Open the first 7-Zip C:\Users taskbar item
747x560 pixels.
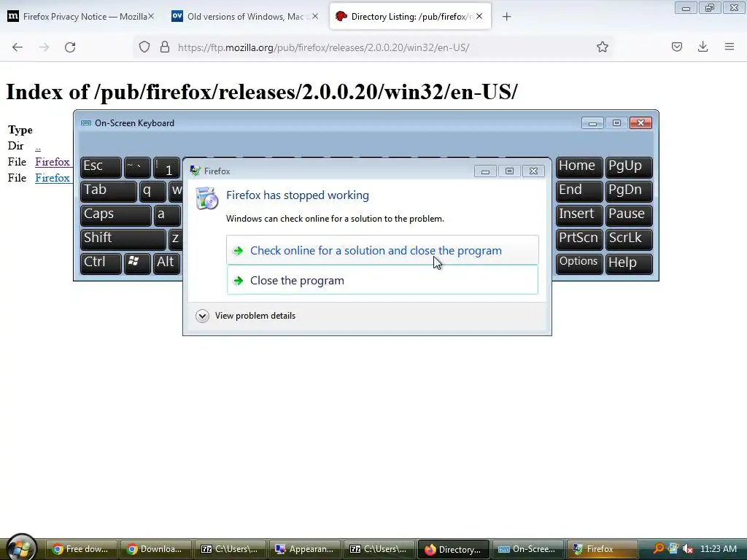point(231,549)
